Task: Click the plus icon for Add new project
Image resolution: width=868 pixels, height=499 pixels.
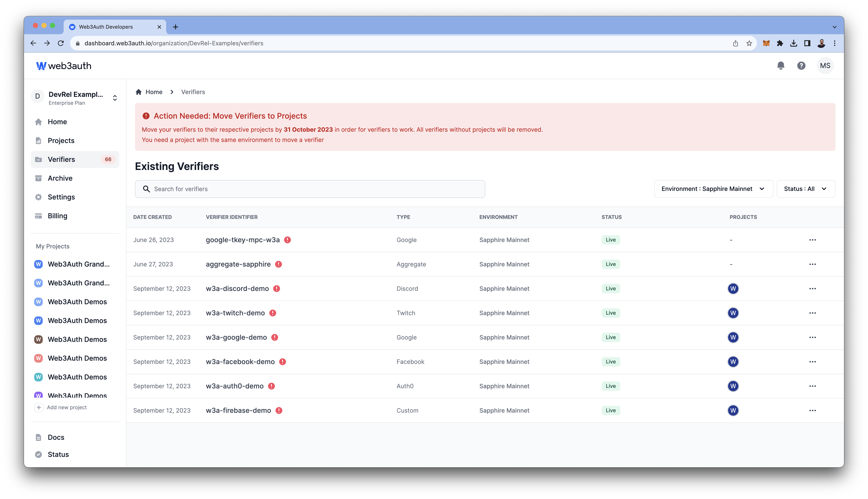Action: tap(39, 407)
